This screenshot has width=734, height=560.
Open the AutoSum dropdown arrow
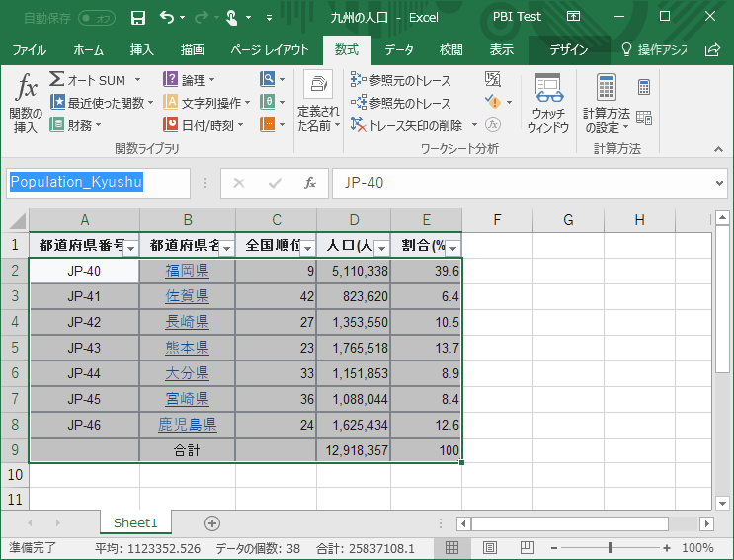[x=137, y=80]
